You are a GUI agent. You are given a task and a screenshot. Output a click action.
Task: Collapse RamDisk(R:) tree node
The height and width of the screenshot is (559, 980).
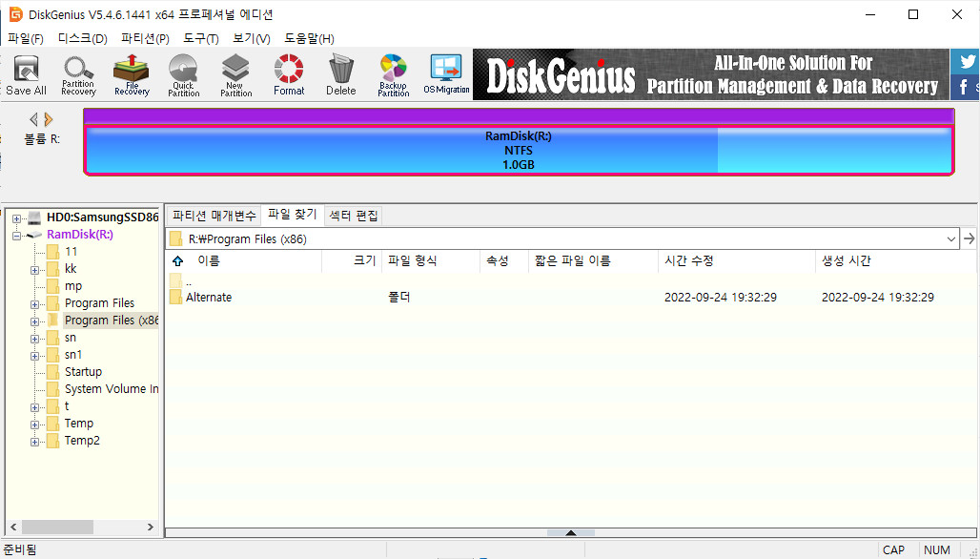(x=17, y=235)
